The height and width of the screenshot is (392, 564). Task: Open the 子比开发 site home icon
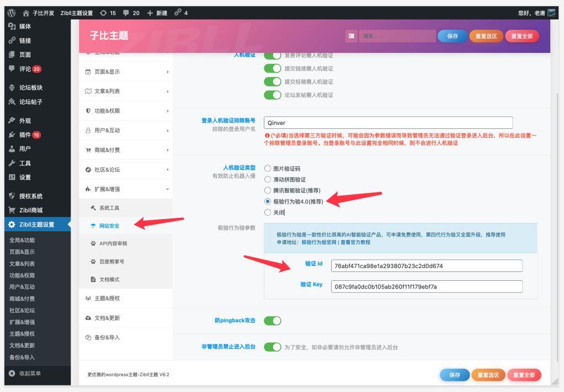(26, 13)
